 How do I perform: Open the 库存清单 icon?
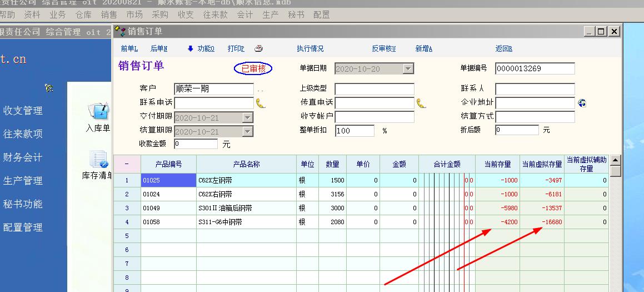[x=98, y=165]
